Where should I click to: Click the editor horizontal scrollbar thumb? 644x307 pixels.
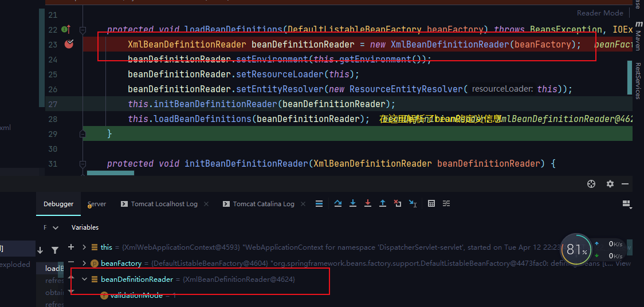111,173
